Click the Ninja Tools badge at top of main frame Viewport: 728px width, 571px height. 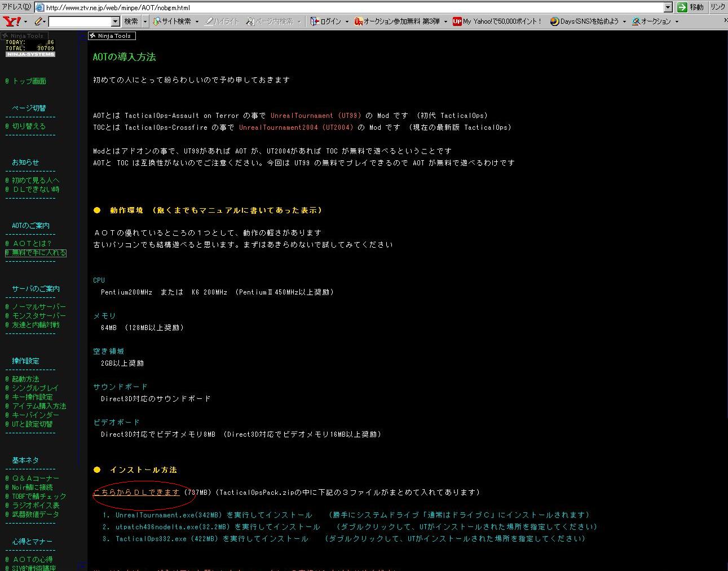[112, 36]
